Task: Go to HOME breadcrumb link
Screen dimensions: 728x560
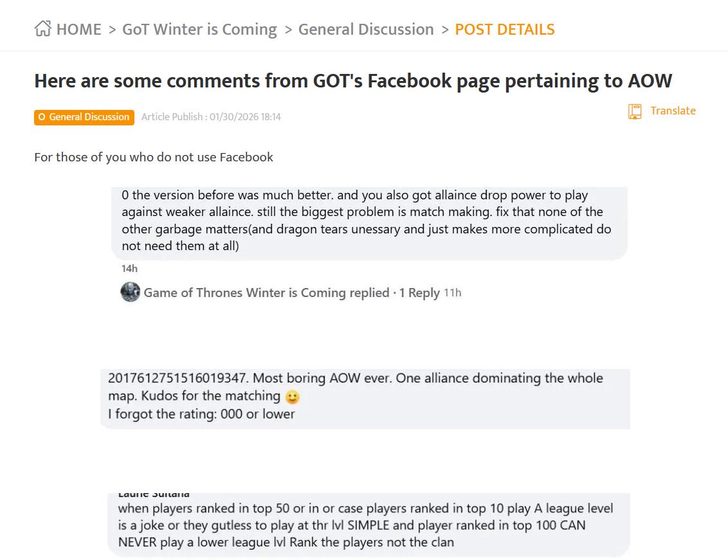Action: click(78, 30)
